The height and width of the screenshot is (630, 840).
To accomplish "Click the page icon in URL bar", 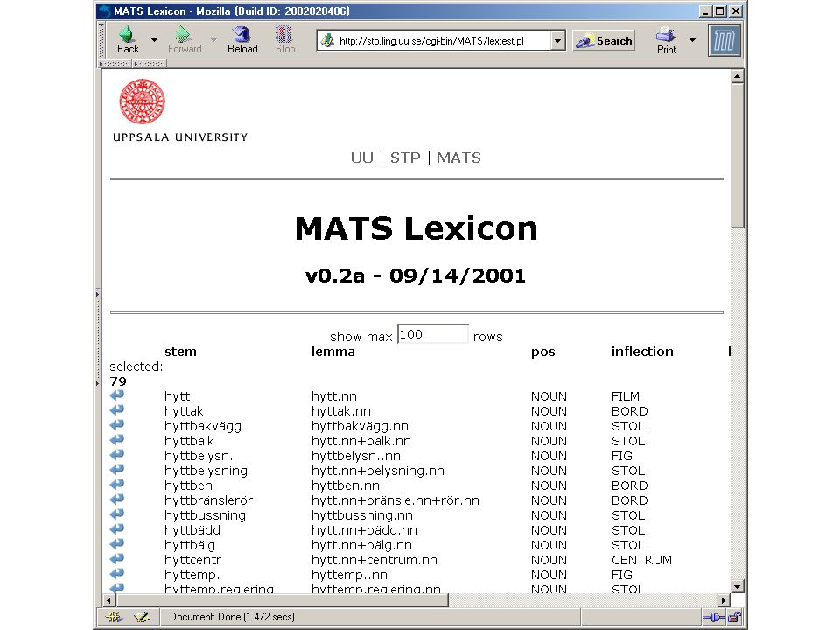I will pos(327,41).
